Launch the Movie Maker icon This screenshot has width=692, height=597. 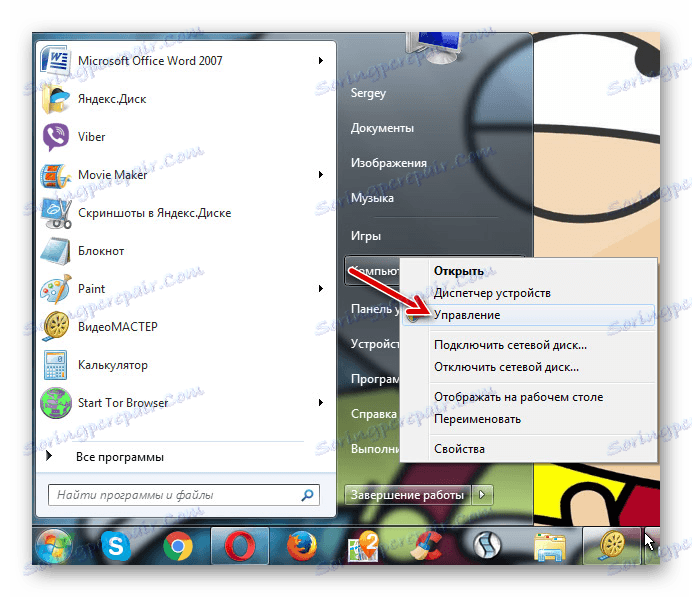coord(55,175)
